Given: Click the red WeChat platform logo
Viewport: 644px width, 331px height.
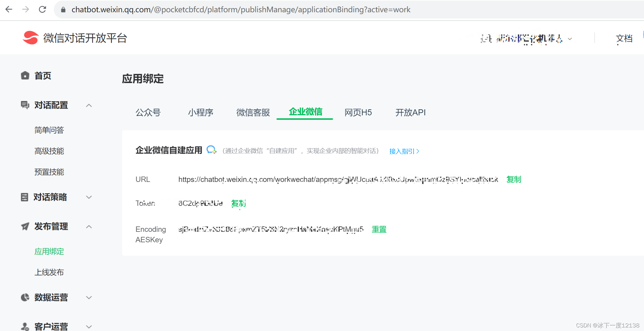Looking at the screenshot, I should click(31, 38).
